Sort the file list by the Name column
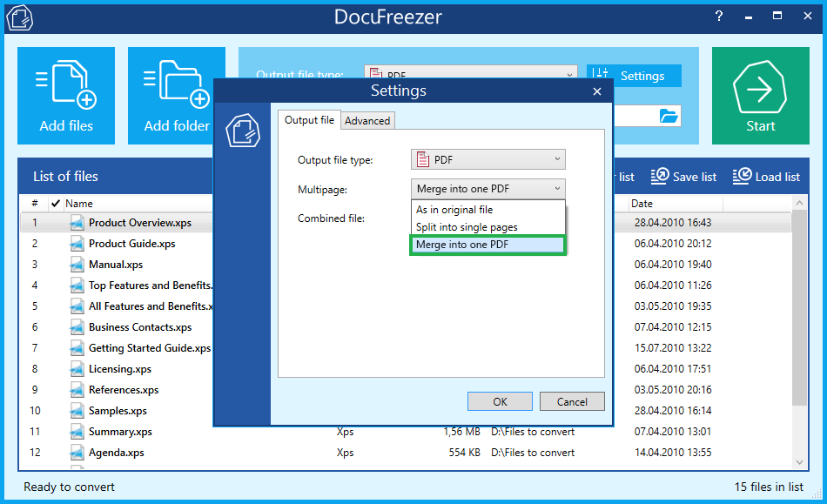The height and width of the screenshot is (504, 827). coord(79,204)
